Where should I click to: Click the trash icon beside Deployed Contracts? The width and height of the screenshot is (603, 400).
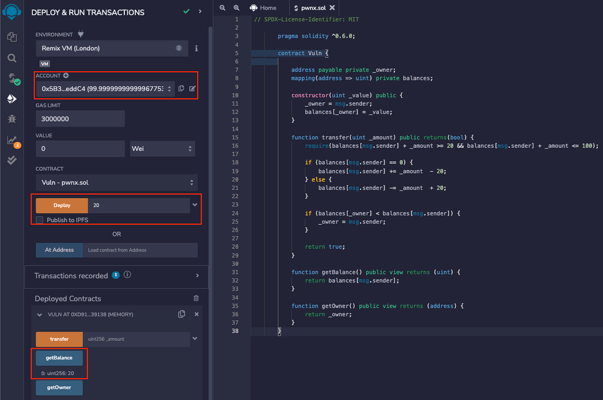click(x=196, y=298)
